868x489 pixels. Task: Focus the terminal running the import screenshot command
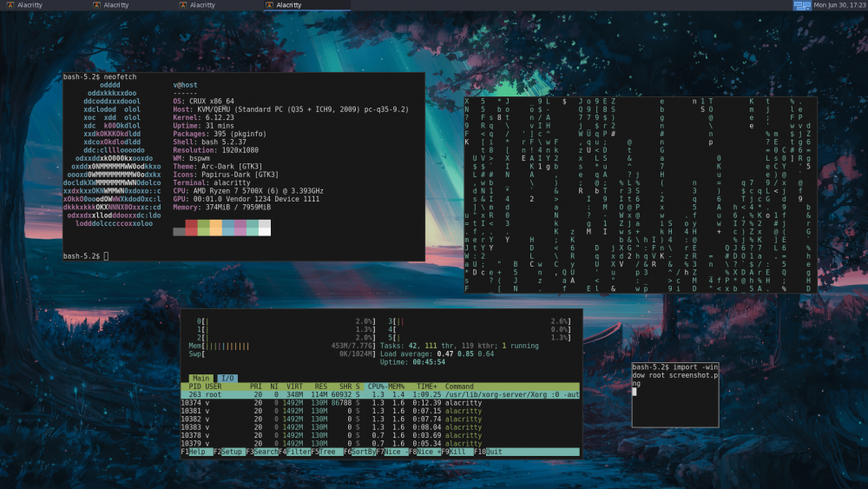pyautogui.click(x=675, y=395)
